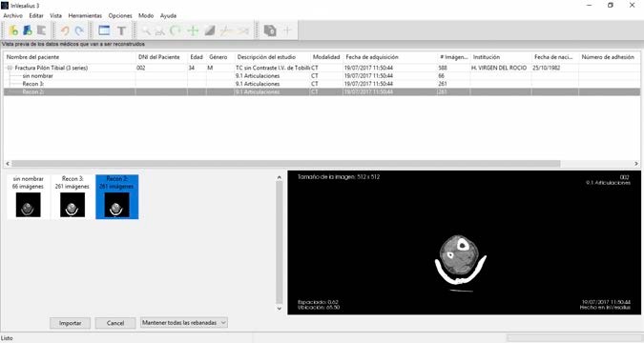Click the 'Edad' column header
The height and width of the screenshot is (343, 644).
197,57
